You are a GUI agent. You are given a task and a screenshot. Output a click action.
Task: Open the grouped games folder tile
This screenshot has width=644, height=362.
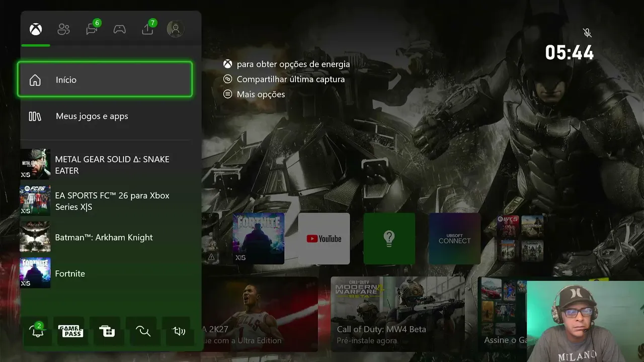point(520,238)
